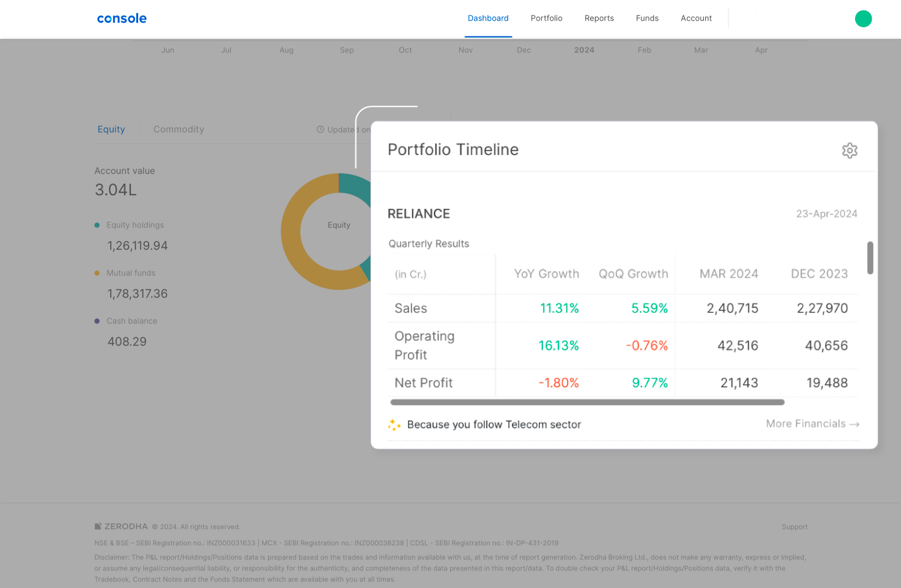The image size is (901, 588).
Task: Click the console logo
Action: pos(122,18)
